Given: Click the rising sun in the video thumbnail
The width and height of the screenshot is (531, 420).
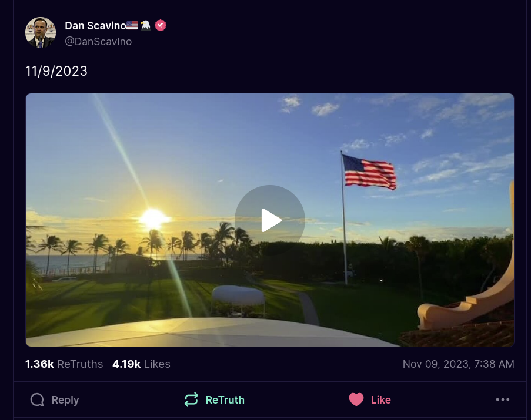Looking at the screenshot, I should [153, 219].
